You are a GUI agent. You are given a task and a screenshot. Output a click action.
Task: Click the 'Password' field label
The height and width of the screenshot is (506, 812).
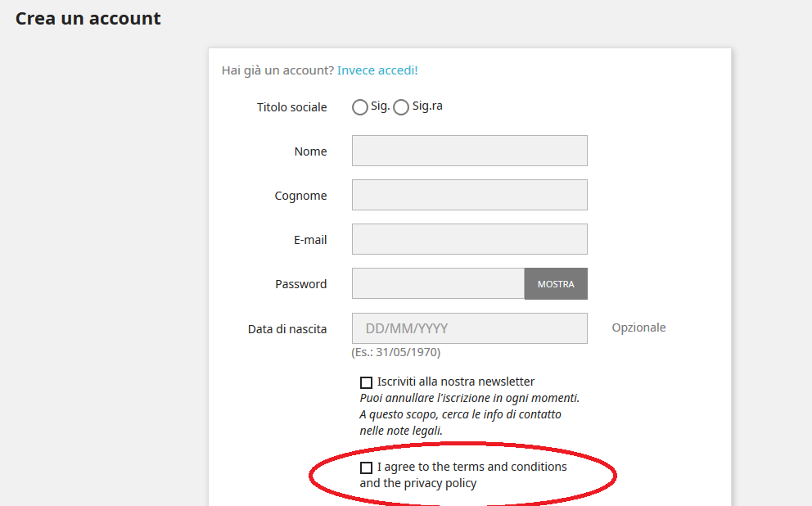(x=300, y=284)
